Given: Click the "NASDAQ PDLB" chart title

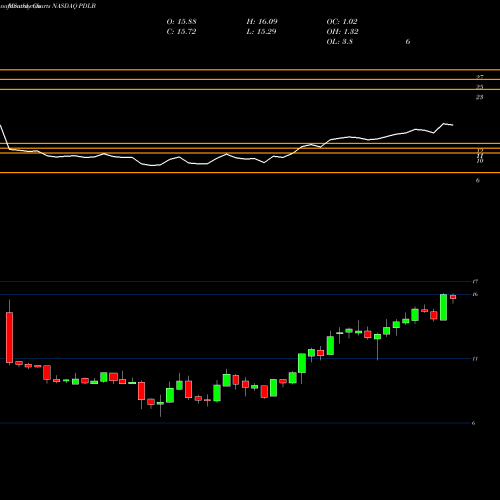Looking at the screenshot, I should tap(74, 6).
